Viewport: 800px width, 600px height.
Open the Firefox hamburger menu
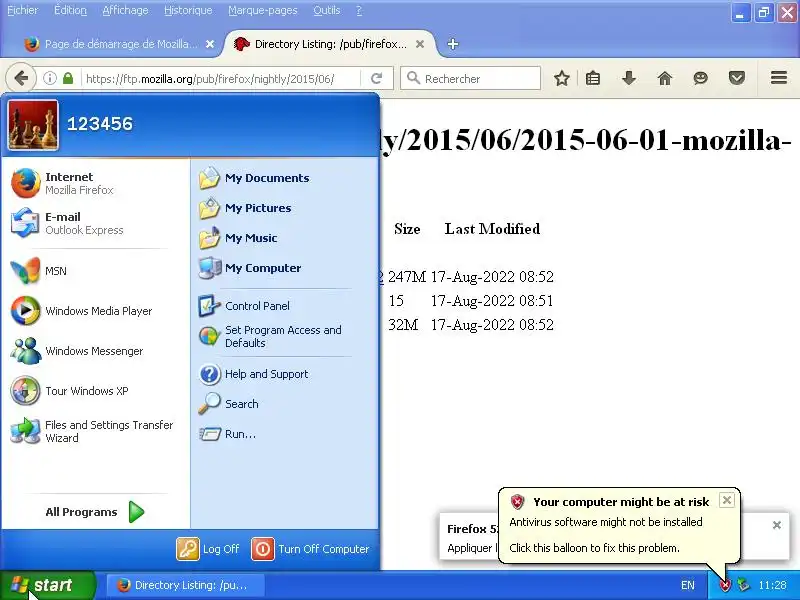click(x=779, y=78)
